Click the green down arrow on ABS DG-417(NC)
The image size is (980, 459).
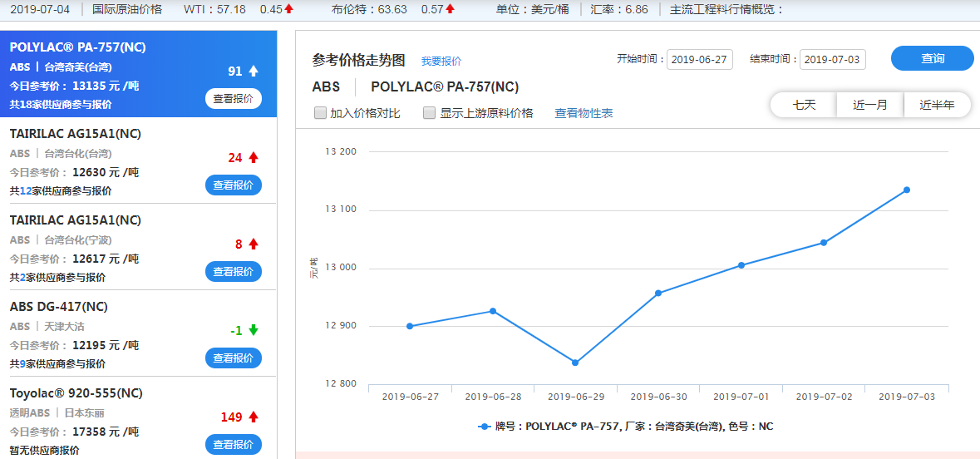(x=254, y=330)
